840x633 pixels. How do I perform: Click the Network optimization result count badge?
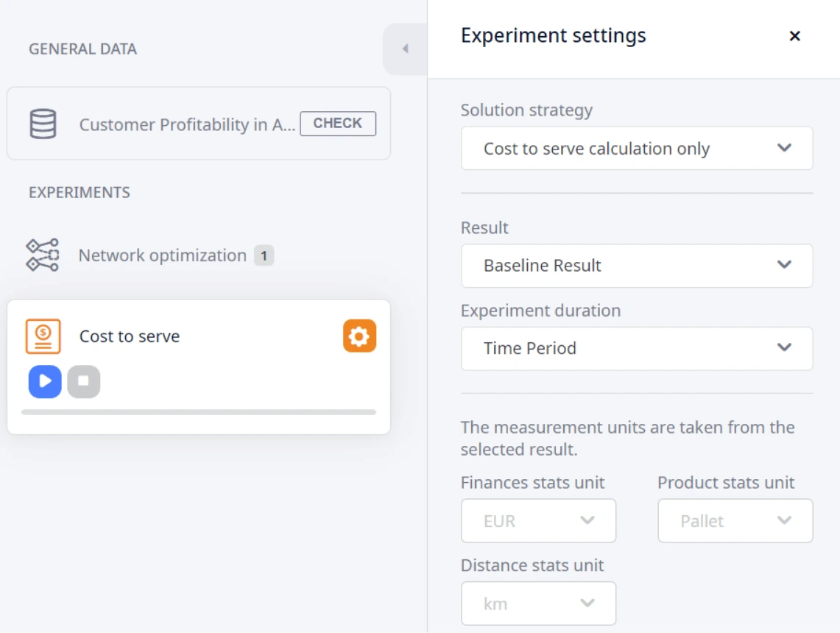(x=264, y=255)
